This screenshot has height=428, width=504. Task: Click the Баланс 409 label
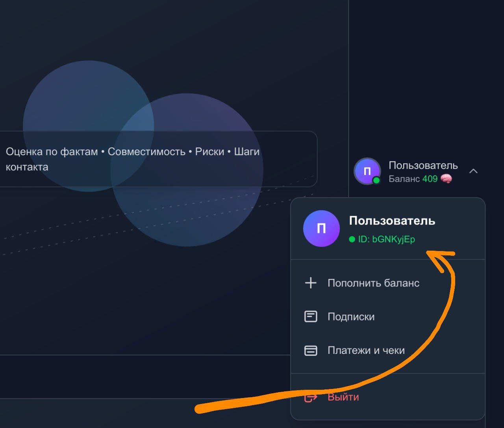(413, 179)
